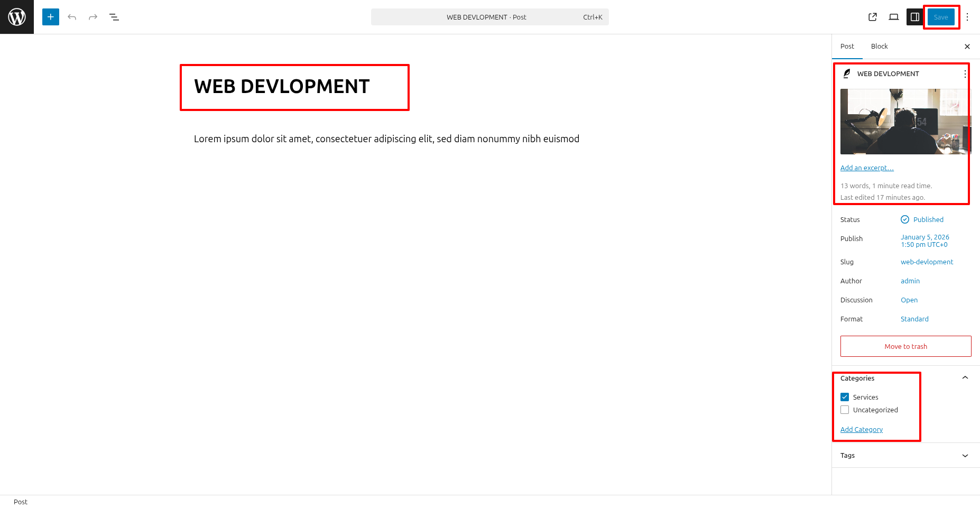
Task: Switch to the Block tab
Action: [x=879, y=47]
